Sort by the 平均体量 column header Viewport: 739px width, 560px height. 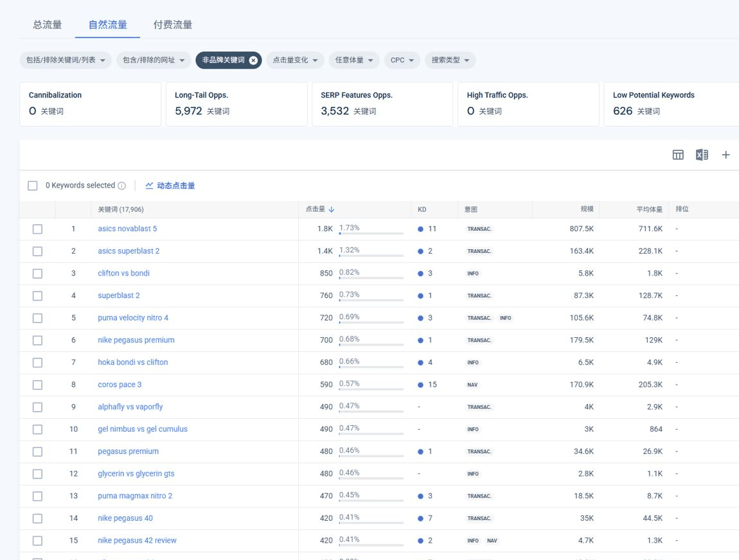[650, 209]
